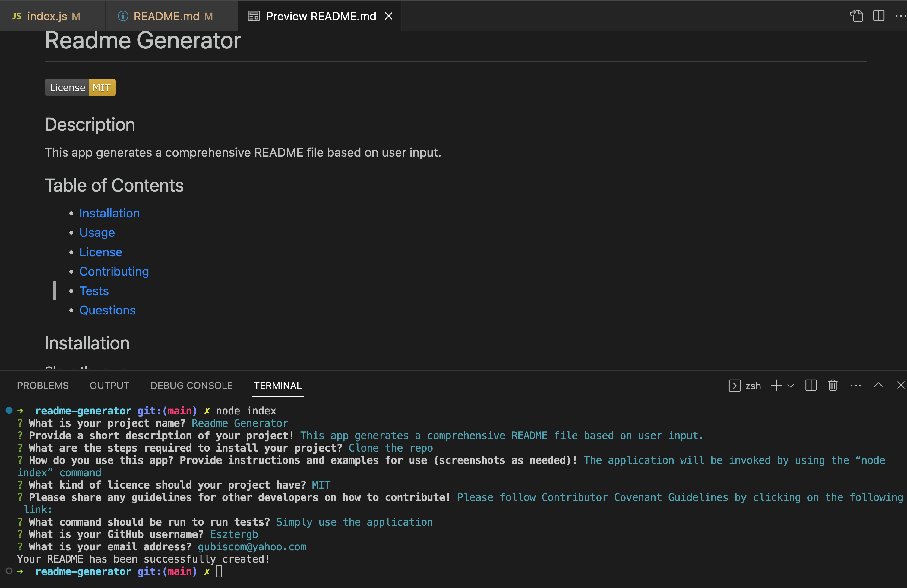Close the Preview README.md tab

[388, 16]
